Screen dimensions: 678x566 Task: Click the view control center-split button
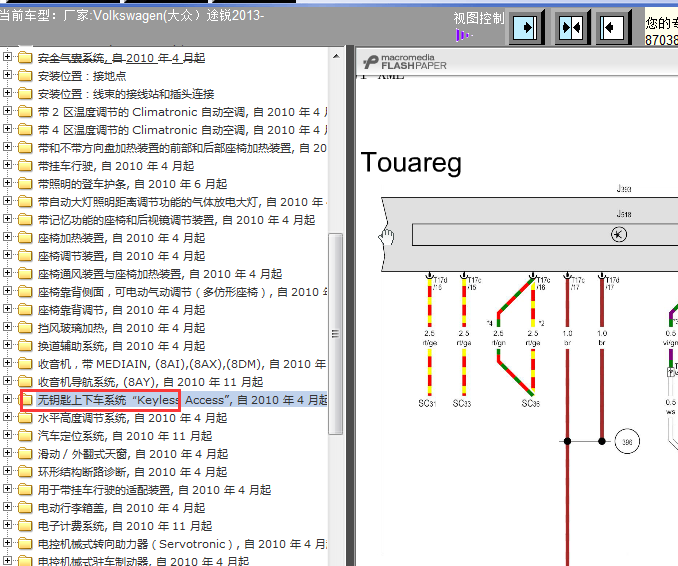tap(571, 28)
